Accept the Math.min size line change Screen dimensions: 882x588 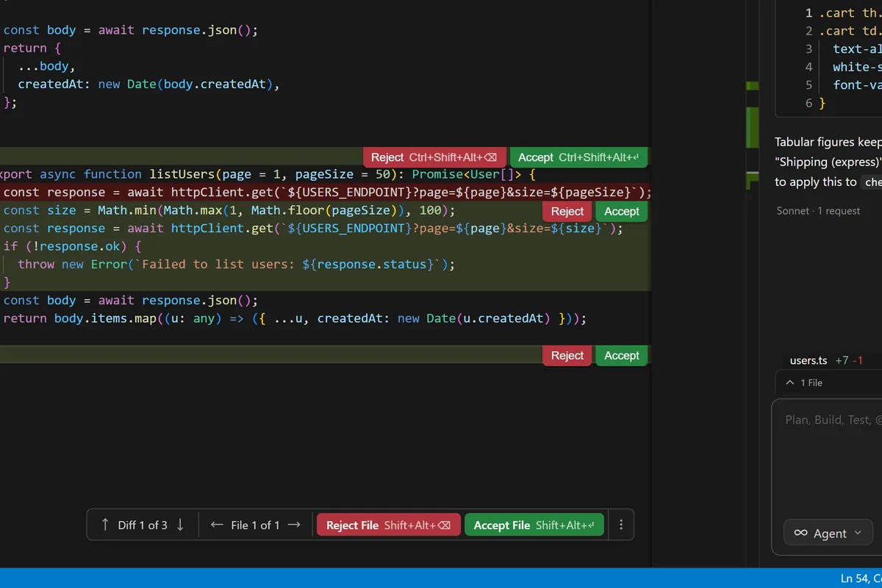622,212
